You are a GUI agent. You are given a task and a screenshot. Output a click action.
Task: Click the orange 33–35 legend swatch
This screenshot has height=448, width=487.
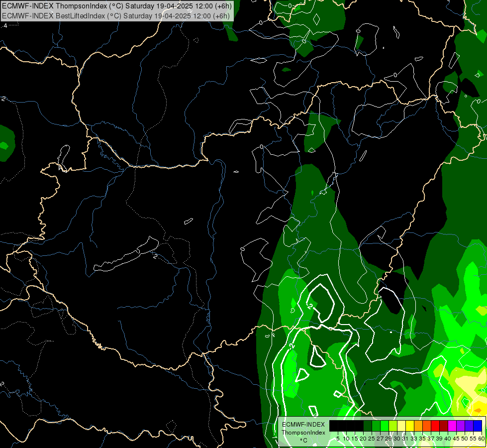(x=418, y=426)
